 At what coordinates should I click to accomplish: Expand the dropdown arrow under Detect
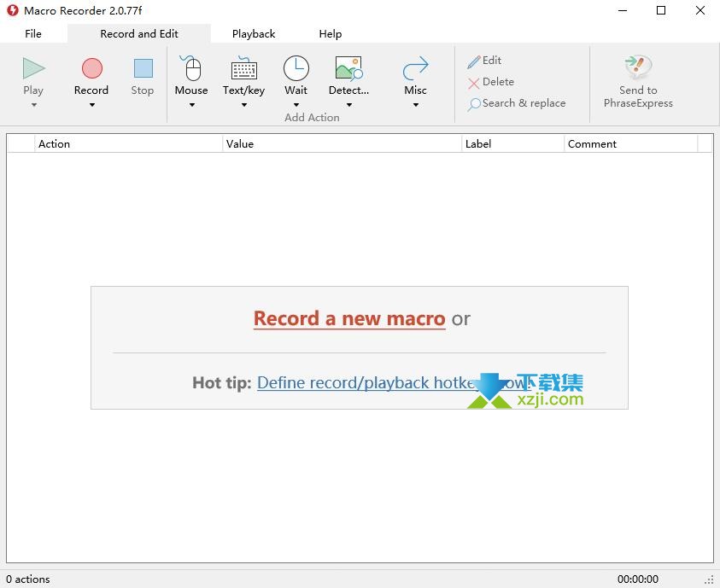point(349,105)
